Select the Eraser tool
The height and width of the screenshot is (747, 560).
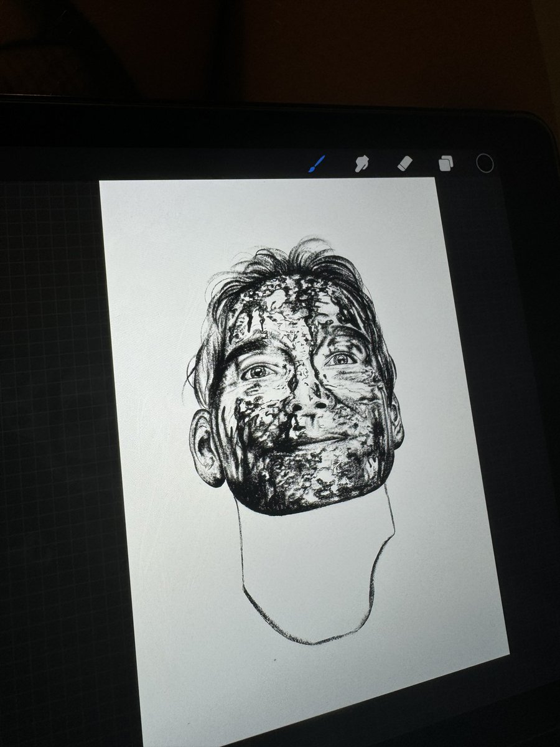point(404,163)
